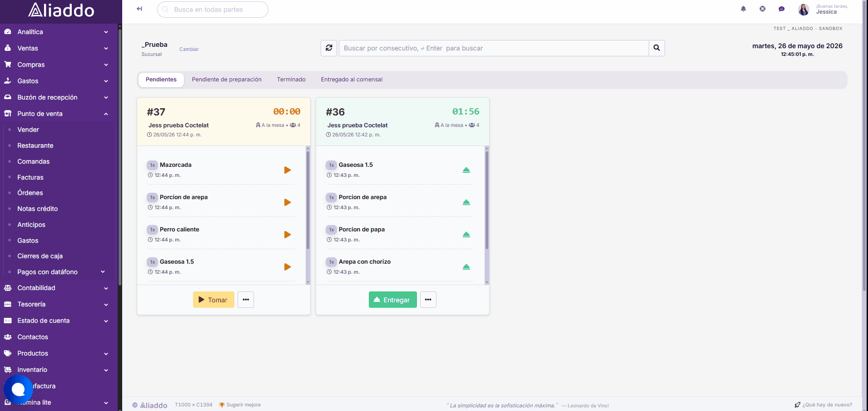This screenshot has width=868, height=411.
Task: Open Anticipos in sidebar
Action: [x=31, y=225]
